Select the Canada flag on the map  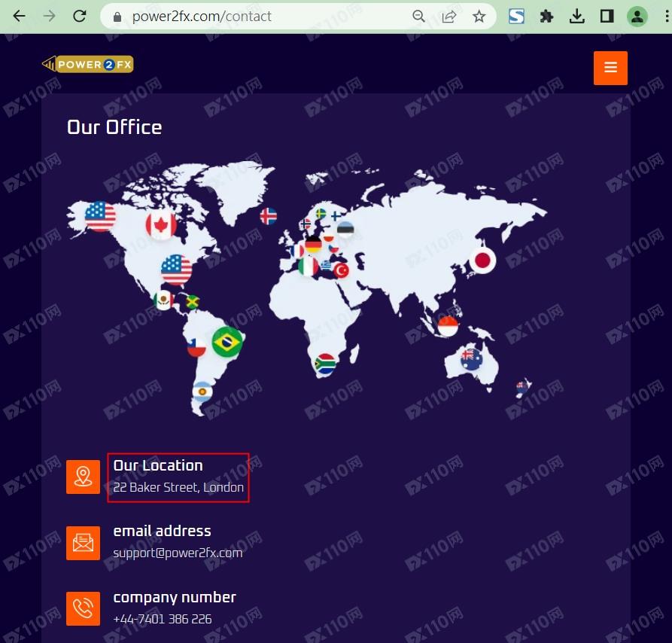coord(161,224)
